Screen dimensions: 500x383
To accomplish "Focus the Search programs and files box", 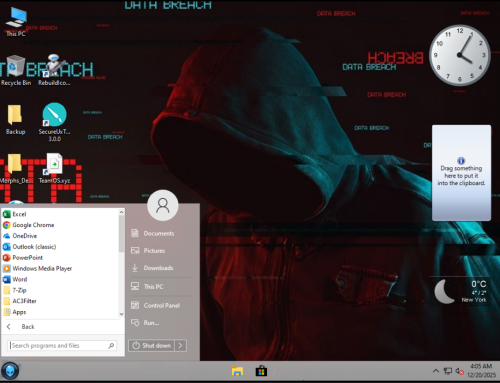I will click(x=62, y=346).
